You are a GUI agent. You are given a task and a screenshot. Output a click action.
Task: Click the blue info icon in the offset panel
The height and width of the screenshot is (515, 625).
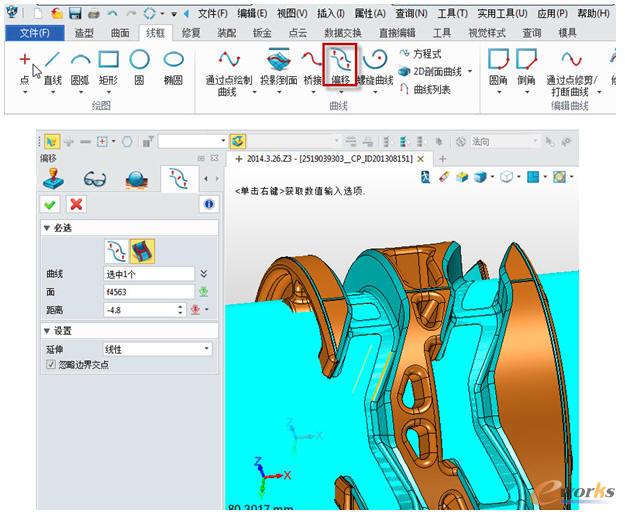(209, 203)
